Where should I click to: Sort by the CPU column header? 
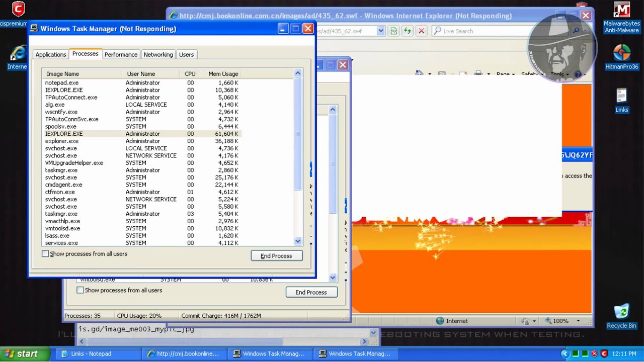(189, 74)
